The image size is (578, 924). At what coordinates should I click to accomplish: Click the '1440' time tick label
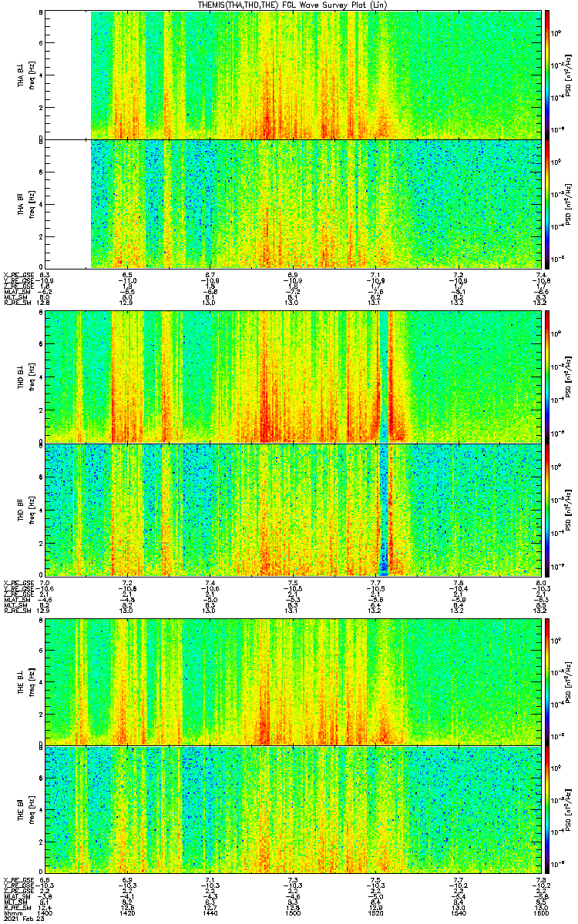click(210, 914)
